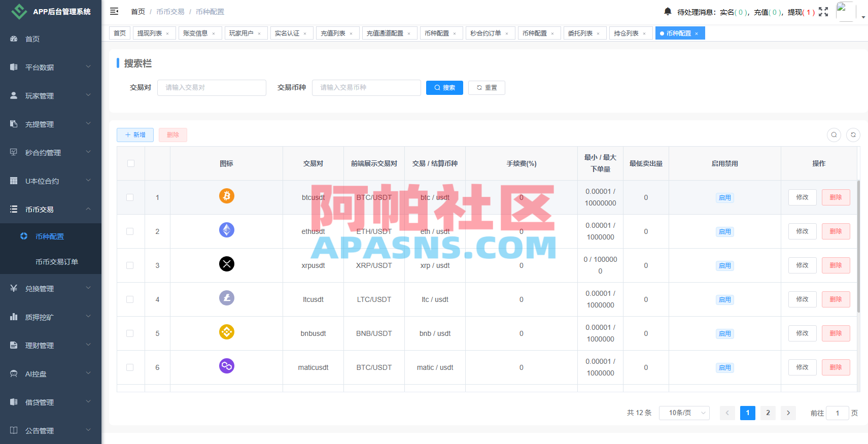Expand 充提管理 sidebar menu
Screen dimensions: 868x444
51,124
